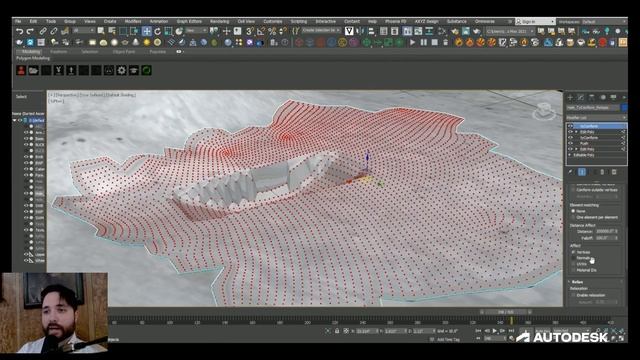The height and width of the screenshot is (360, 640).
Task: Click the Redo arrow in main toolbar
Action: coord(30,31)
